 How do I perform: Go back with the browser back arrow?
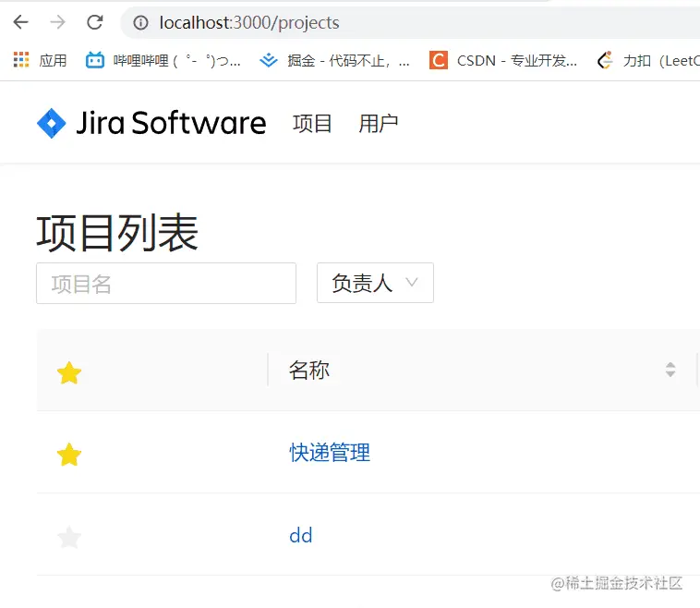(20, 22)
